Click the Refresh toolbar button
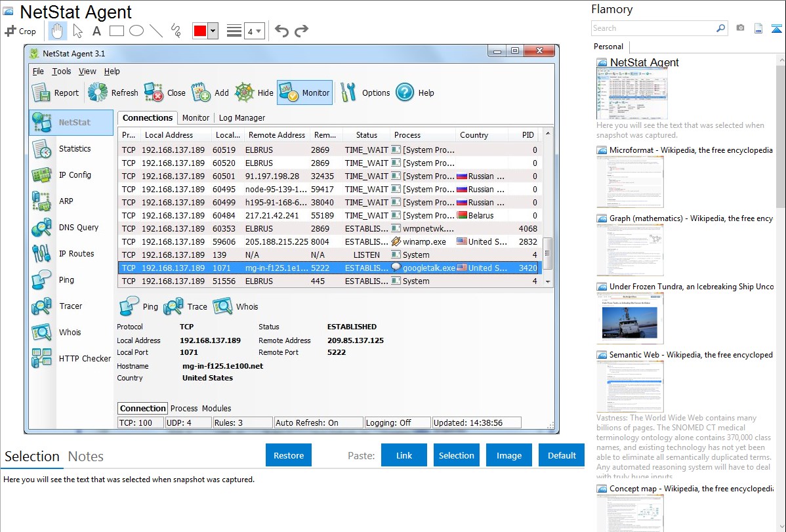The width and height of the screenshot is (786, 532). 113,92
